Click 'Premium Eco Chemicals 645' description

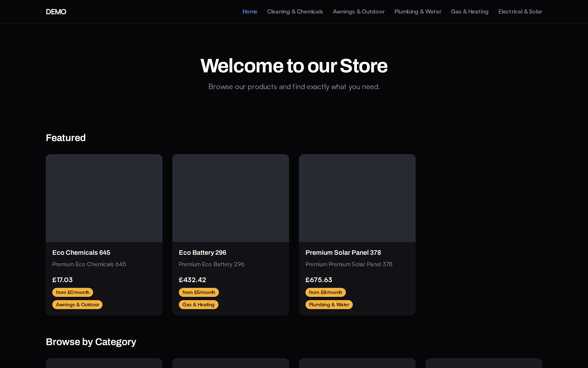click(89, 264)
